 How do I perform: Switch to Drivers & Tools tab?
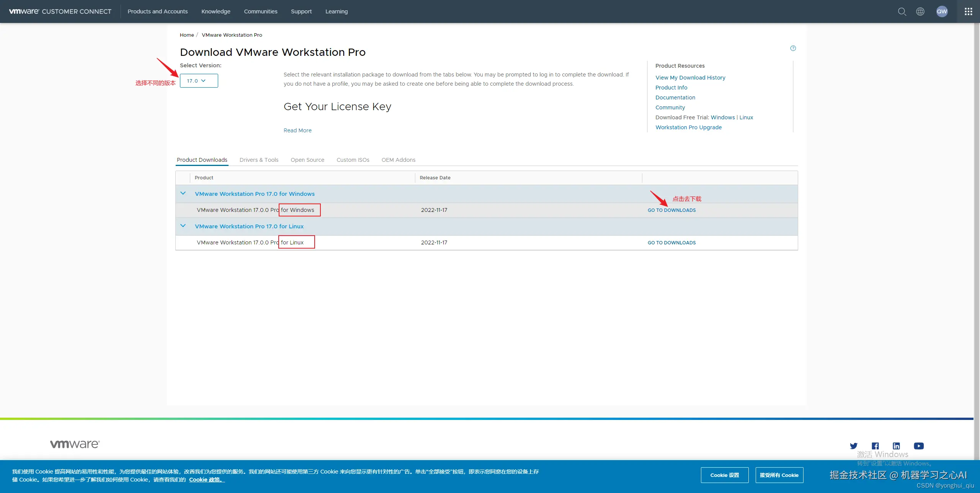point(259,160)
